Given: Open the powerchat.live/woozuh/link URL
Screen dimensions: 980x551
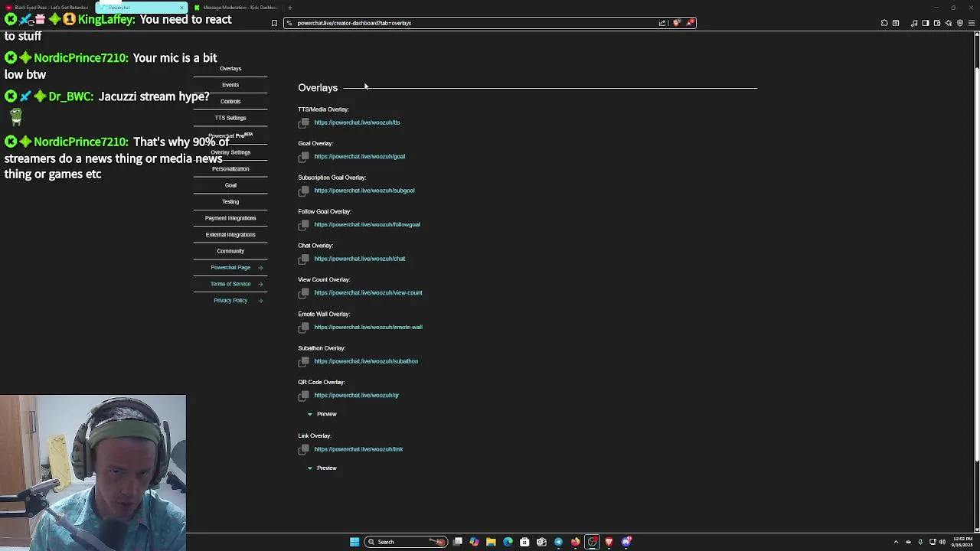Looking at the screenshot, I should 358,449.
